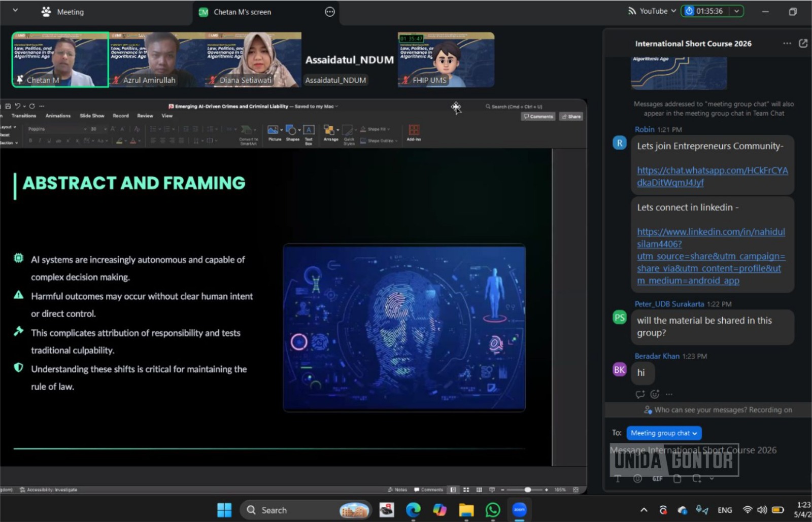Viewport: 812px width, 522px height.
Task: Open the meeting timer dropdown arrow
Action: click(x=736, y=11)
